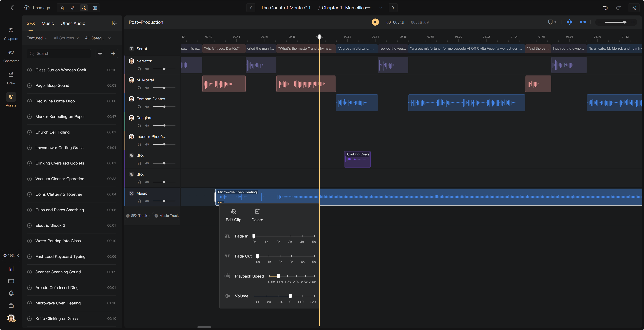The height and width of the screenshot is (330, 644).
Task: Switch to the script document mode icon
Action: (62, 8)
